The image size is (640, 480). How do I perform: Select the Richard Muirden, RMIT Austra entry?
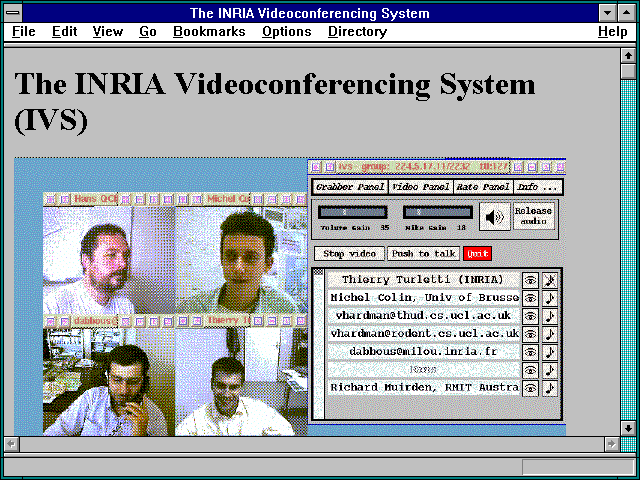[x=424, y=388]
